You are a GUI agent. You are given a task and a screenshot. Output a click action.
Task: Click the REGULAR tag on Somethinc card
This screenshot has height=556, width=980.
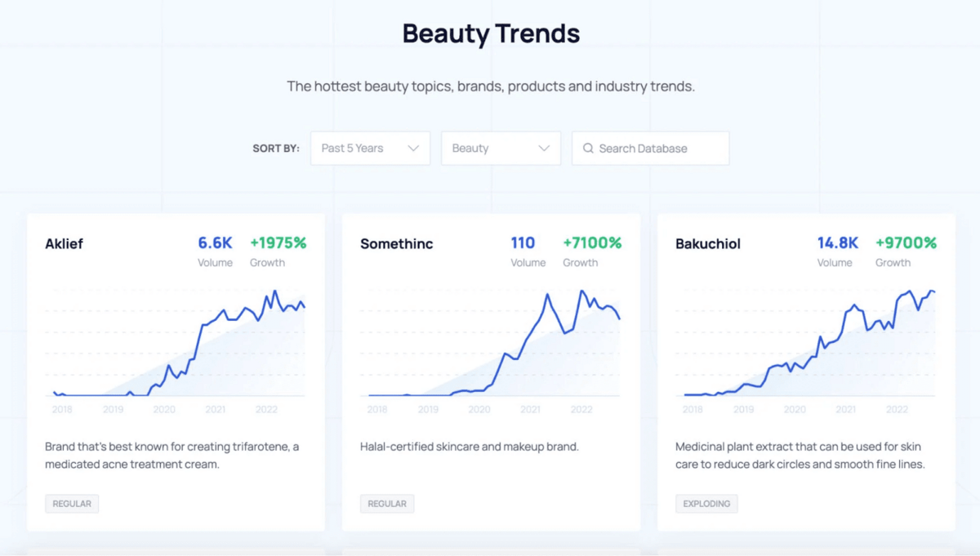387,504
